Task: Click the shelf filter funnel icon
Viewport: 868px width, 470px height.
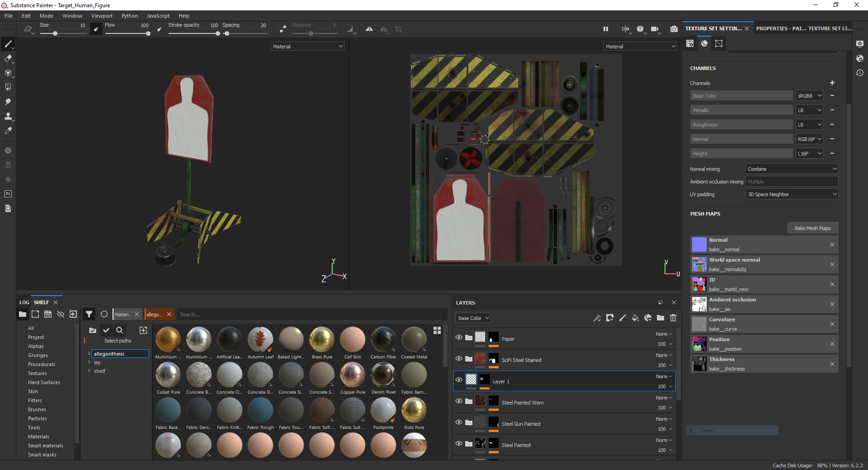Action: click(x=89, y=315)
